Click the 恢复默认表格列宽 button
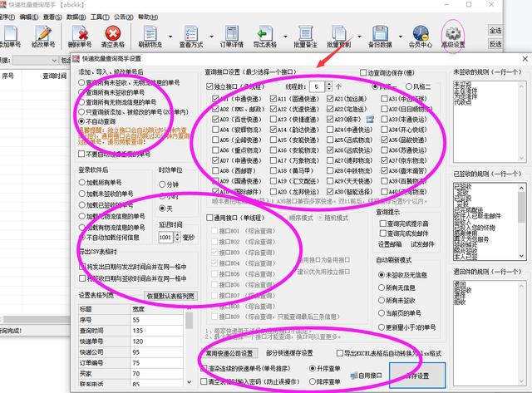Screen dimensions: 532x393 coord(170,296)
